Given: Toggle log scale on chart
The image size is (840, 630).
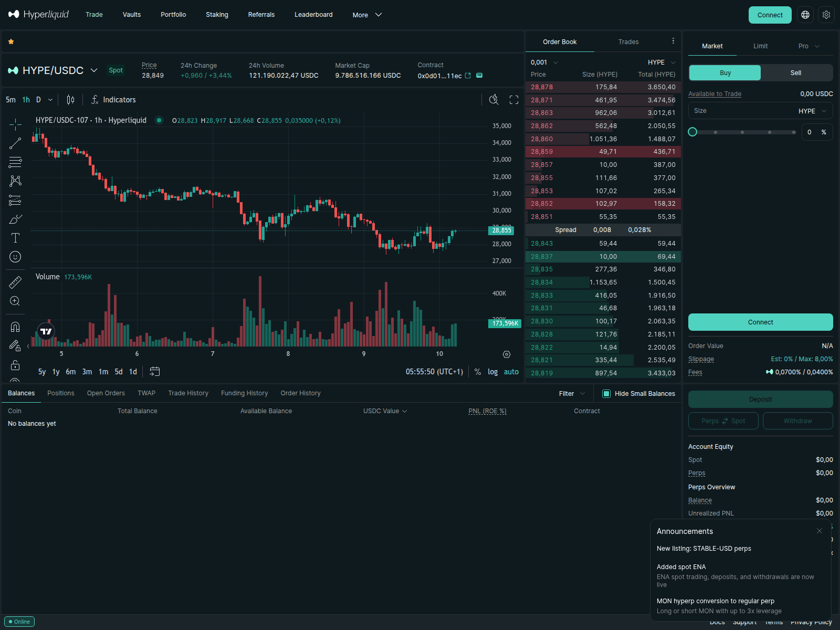Looking at the screenshot, I should [x=492, y=372].
